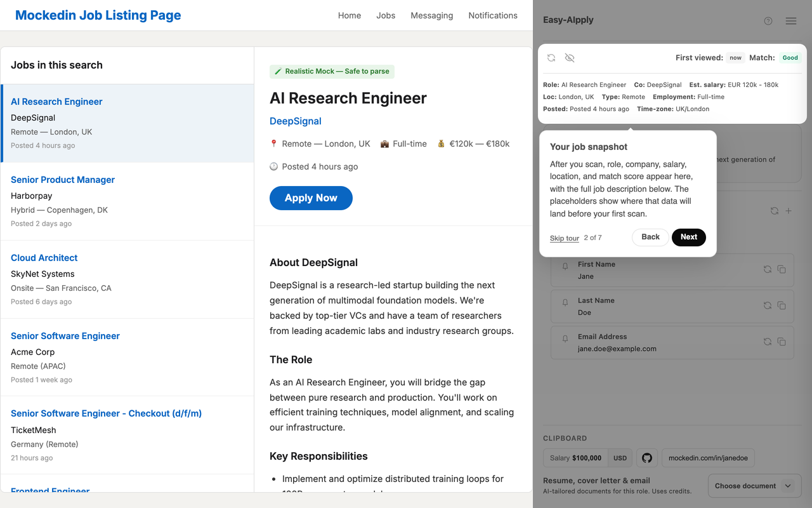
Task: Select the Senior Product Manager listing
Action: pyautogui.click(x=128, y=201)
